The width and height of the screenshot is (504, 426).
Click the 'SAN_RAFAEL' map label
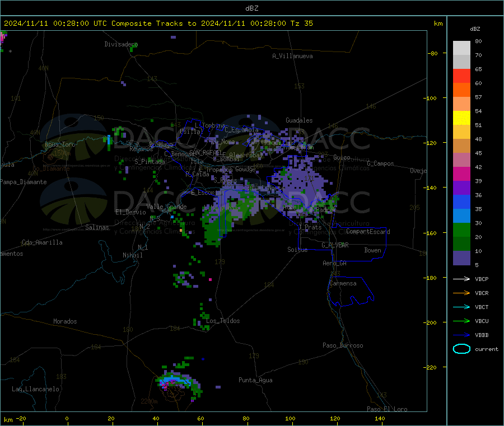[x=206, y=152]
